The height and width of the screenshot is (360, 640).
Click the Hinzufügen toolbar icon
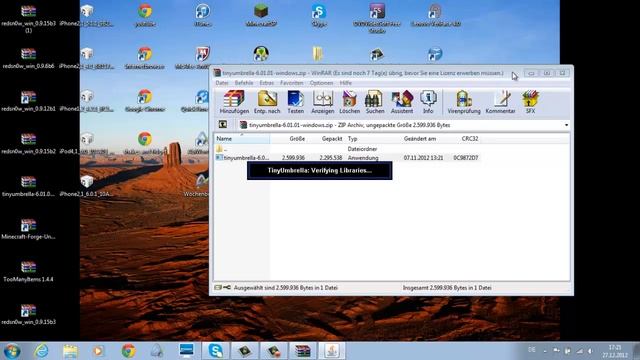[x=234, y=102]
